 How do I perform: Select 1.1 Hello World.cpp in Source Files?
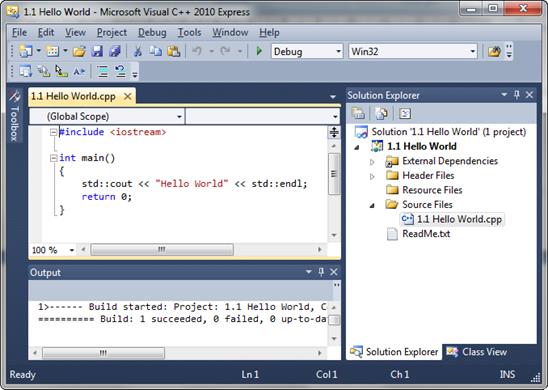pyautogui.click(x=452, y=219)
